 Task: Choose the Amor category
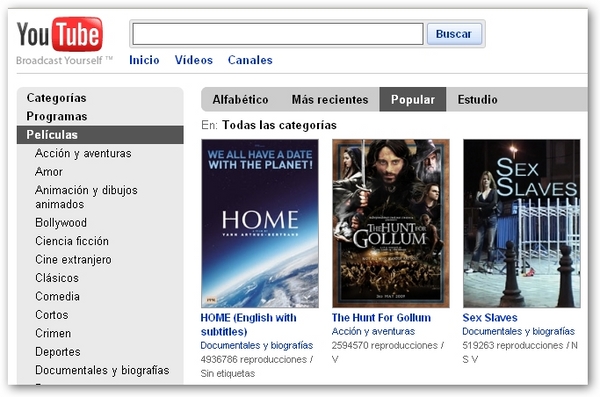[x=49, y=172]
